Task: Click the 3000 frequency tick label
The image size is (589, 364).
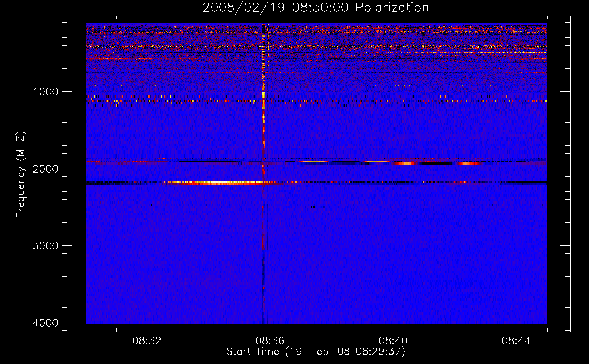Action: 46,246
